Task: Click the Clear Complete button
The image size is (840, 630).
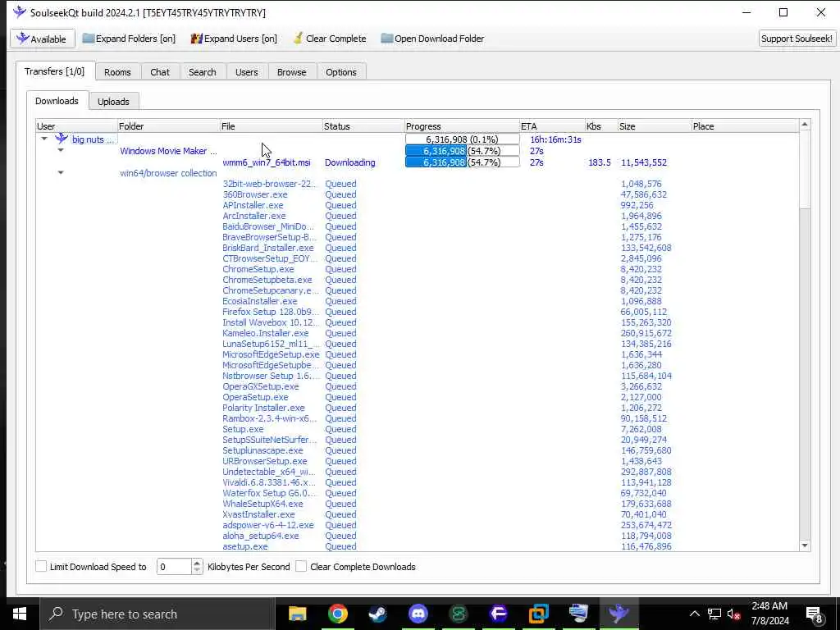Action: [330, 39]
